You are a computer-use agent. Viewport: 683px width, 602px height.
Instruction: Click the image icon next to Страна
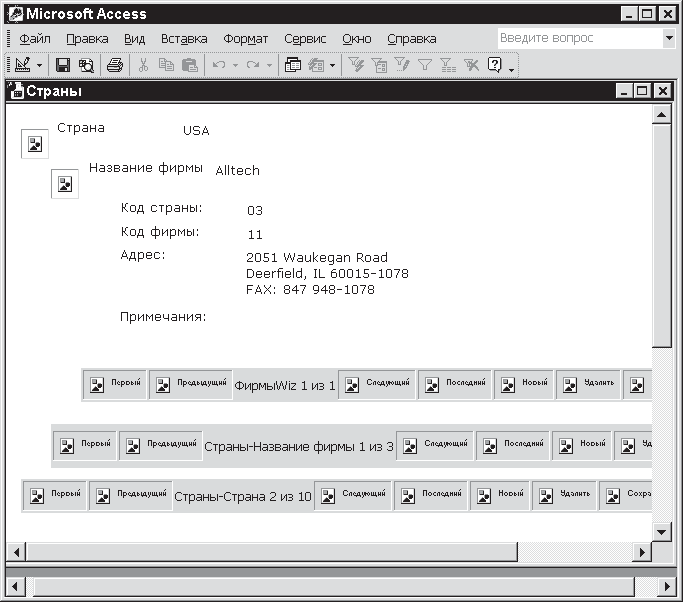pyautogui.click(x=35, y=144)
